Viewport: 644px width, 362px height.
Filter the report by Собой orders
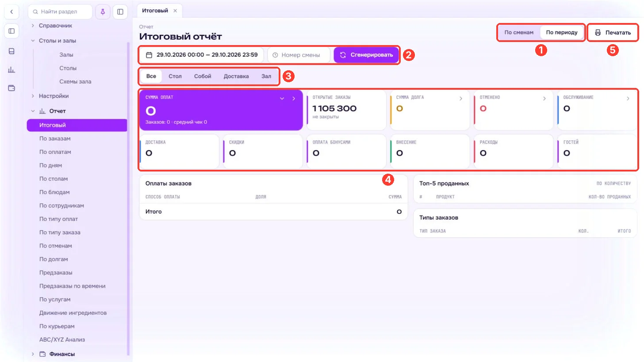pyautogui.click(x=203, y=76)
